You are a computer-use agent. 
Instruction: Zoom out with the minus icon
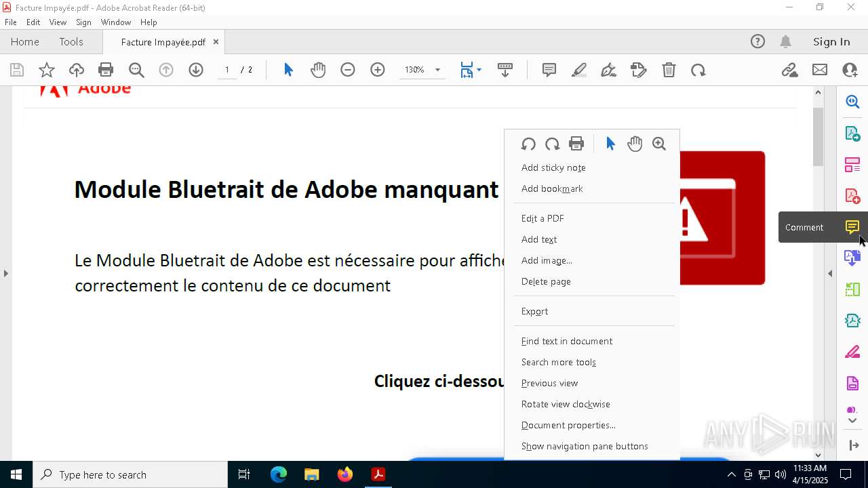(348, 70)
